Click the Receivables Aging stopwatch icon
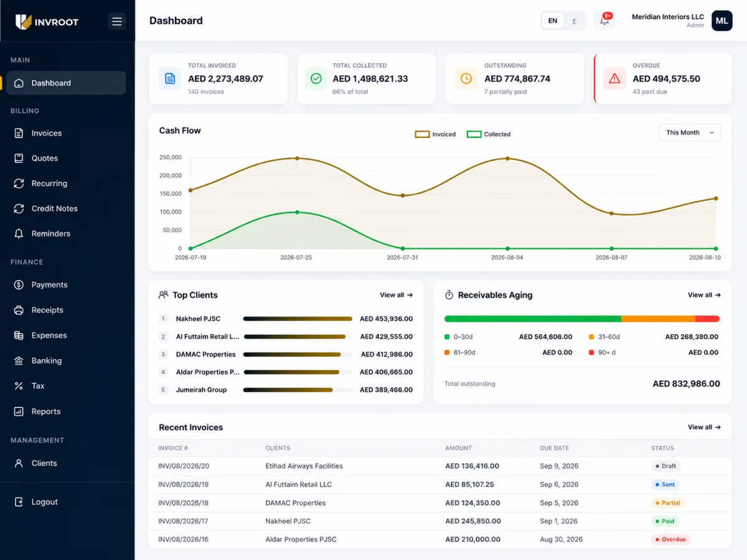 click(x=449, y=295)
